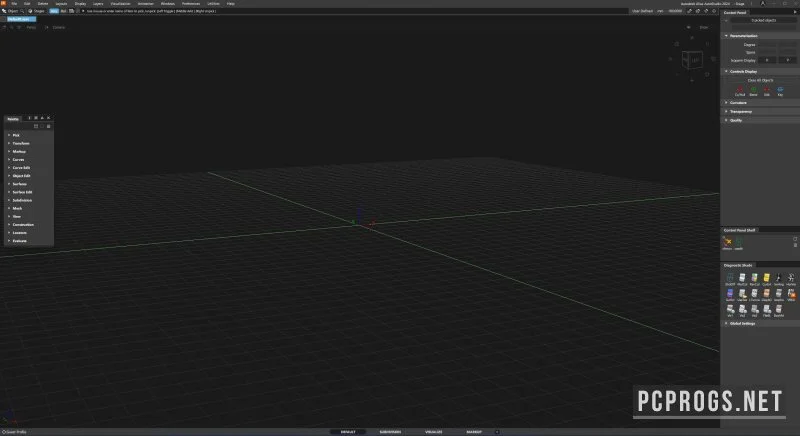Expand the Surface Edit palette section
The image size is (800, 436).
coord(29,192)
